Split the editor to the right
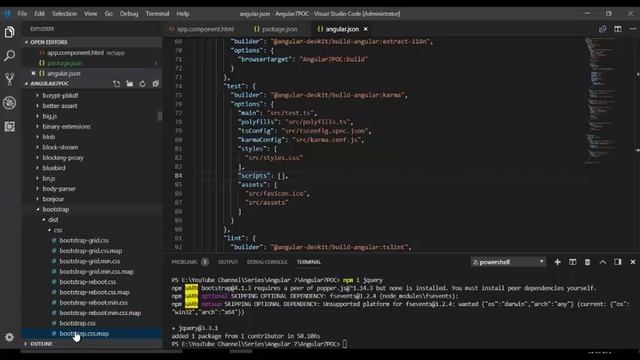640x360 pixels. [x=618, y=29]
